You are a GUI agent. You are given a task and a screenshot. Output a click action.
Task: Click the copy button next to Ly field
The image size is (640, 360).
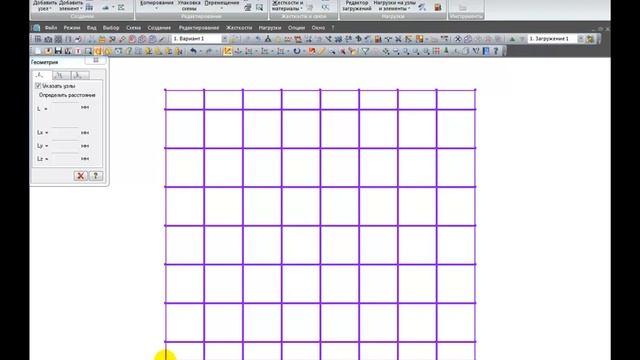pyautogui.click(x=85, y=146)
